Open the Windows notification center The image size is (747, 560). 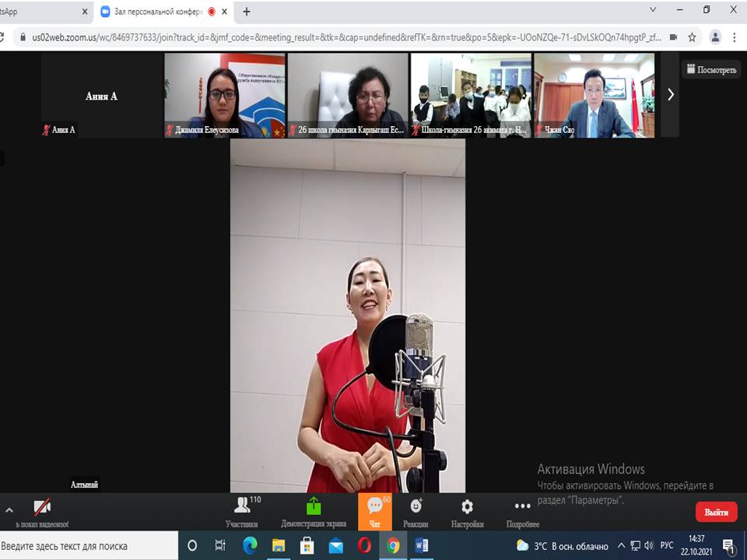click(729, 547)
